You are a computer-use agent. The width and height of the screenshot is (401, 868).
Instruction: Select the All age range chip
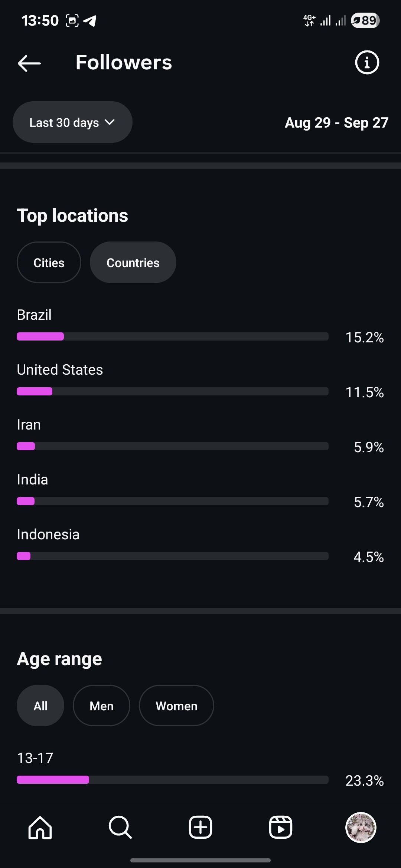pos(40,706)
